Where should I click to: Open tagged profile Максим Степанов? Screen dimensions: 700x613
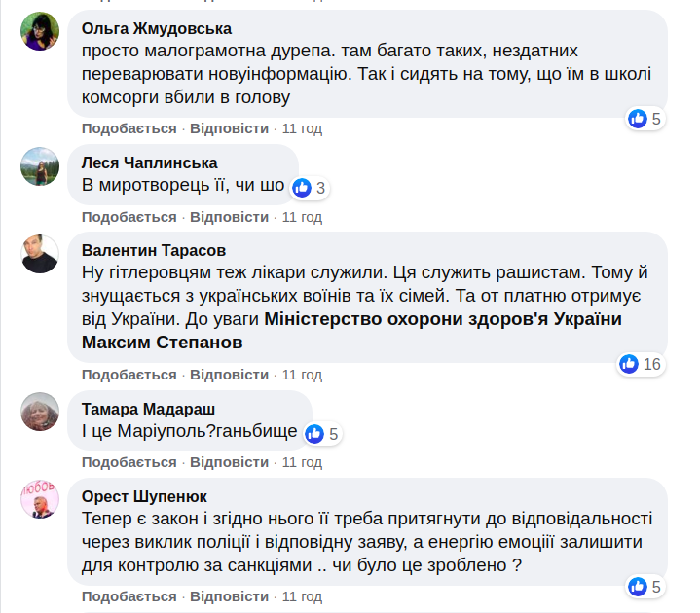click(162, 343)
